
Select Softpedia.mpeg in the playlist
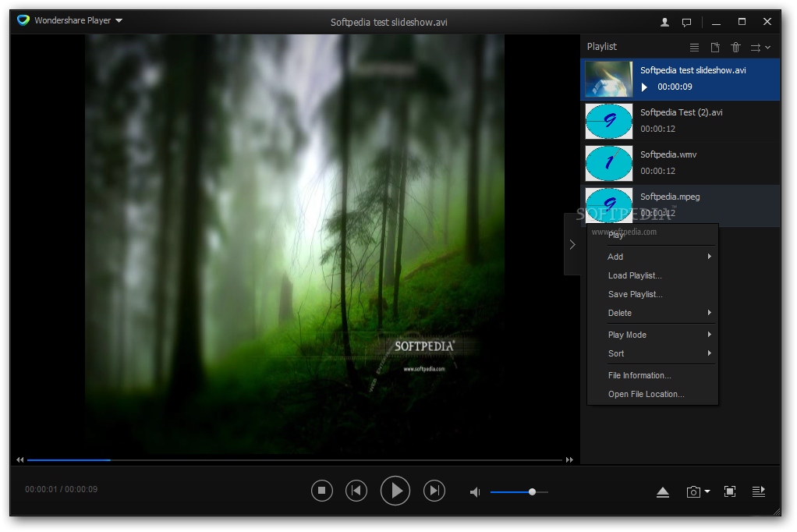pos(680,205)
